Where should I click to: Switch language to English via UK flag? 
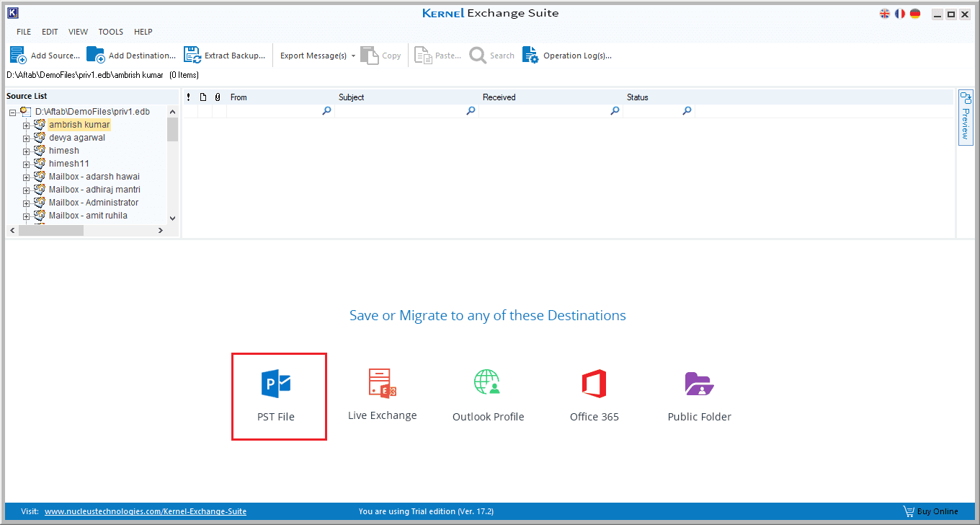point(885,14)
